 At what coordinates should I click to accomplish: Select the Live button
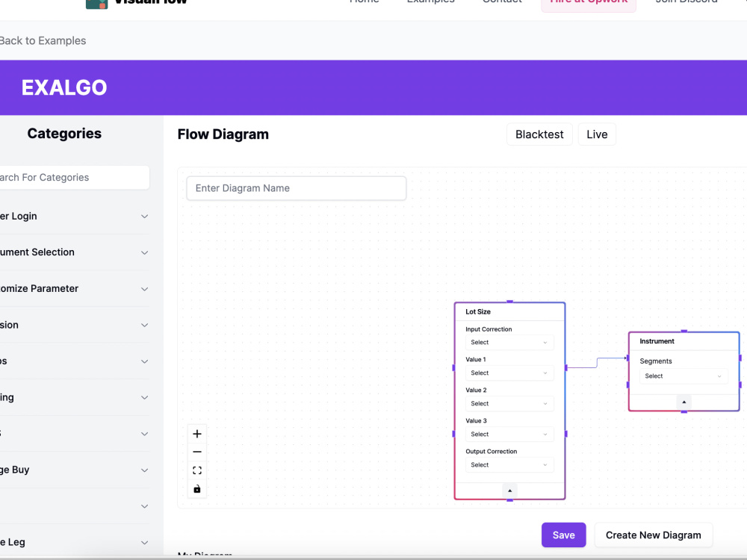click(597, 134)
